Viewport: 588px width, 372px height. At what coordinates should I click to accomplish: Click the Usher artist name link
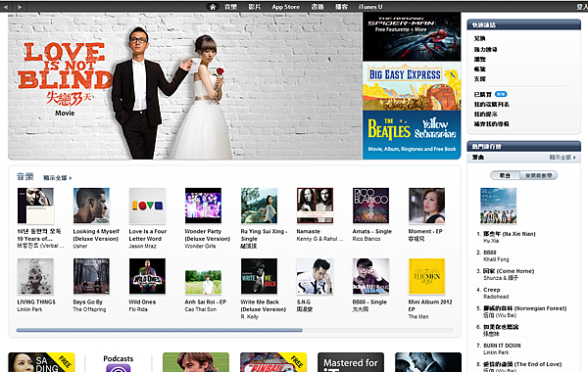pos(80,246)
